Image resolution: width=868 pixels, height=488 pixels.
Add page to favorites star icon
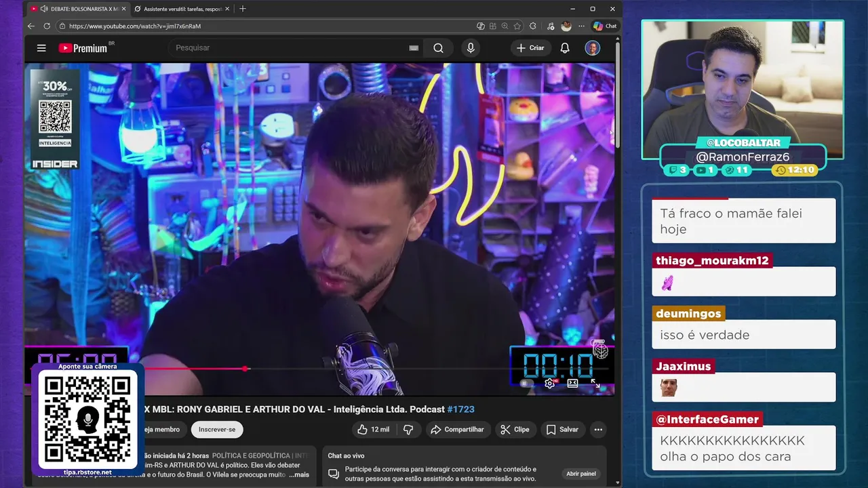517,26
